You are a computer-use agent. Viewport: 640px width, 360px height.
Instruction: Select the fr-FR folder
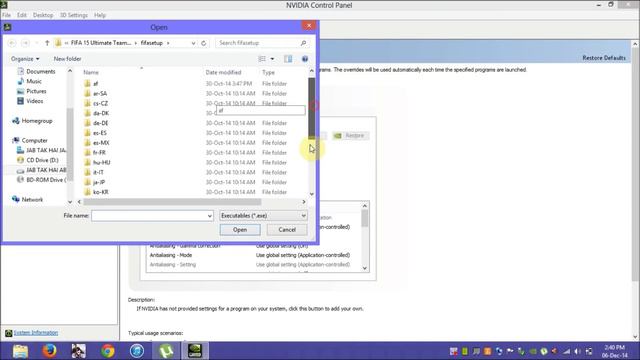[x=99, y=153]
